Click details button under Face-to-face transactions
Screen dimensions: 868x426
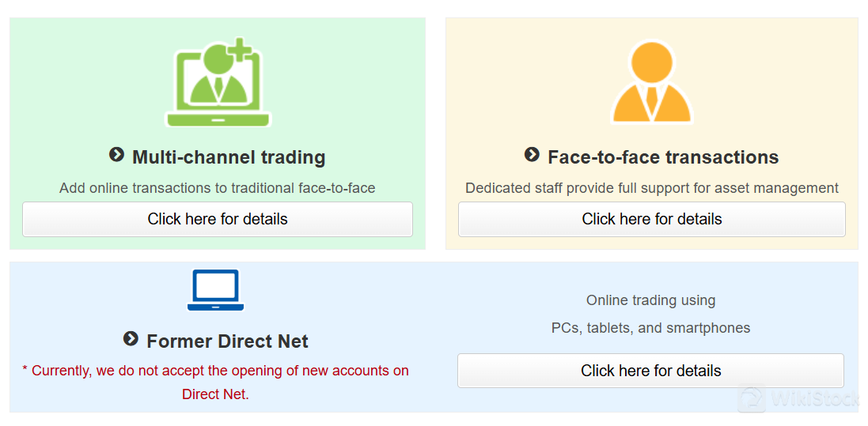(x=651, y=219)
